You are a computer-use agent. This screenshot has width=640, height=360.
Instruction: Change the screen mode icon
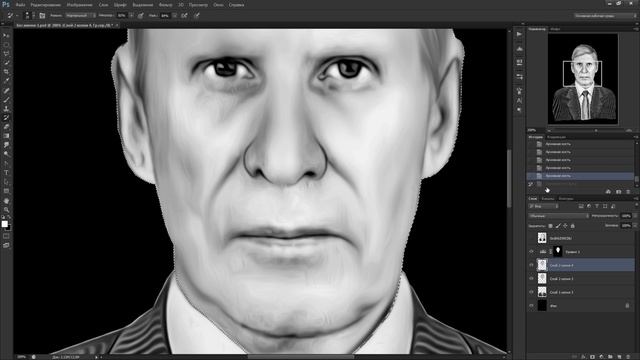click(6, 245)
